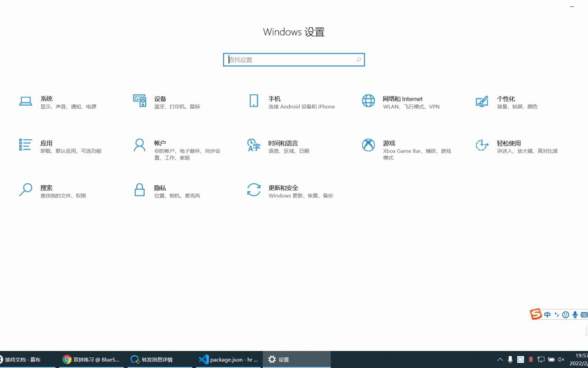Click the magnifier icon in 查找设置 box
Screen dimensions: 588x368
(358, 60)
